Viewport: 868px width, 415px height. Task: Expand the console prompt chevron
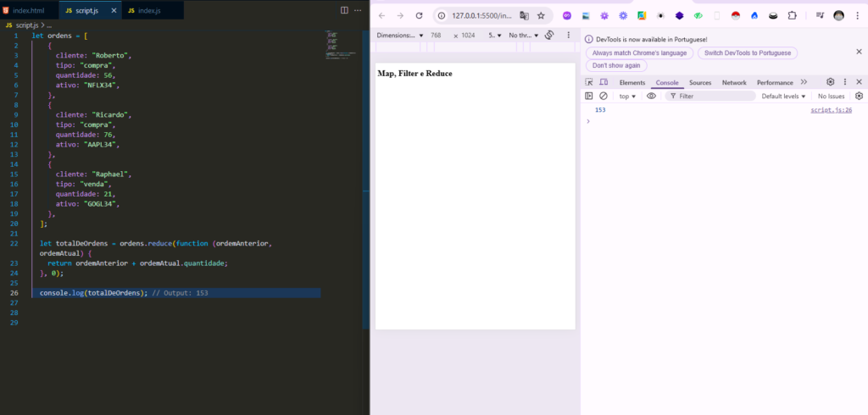[x=588, y=120]
